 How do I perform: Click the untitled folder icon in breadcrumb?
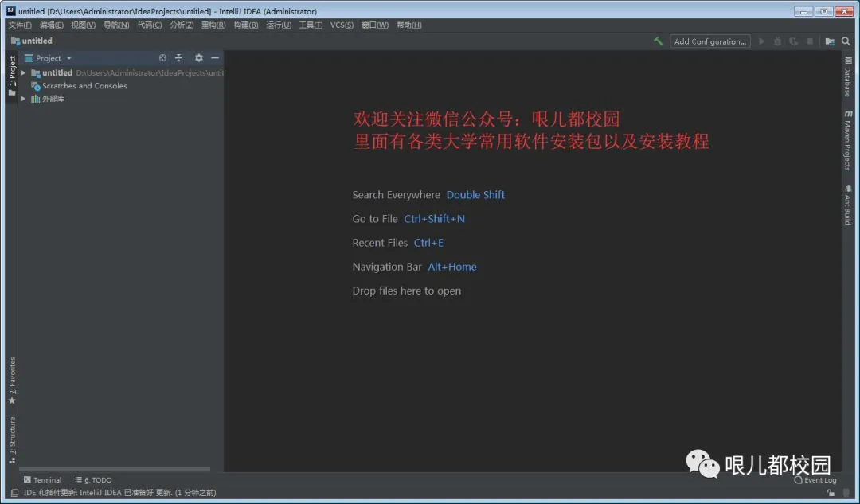point(15,41)
